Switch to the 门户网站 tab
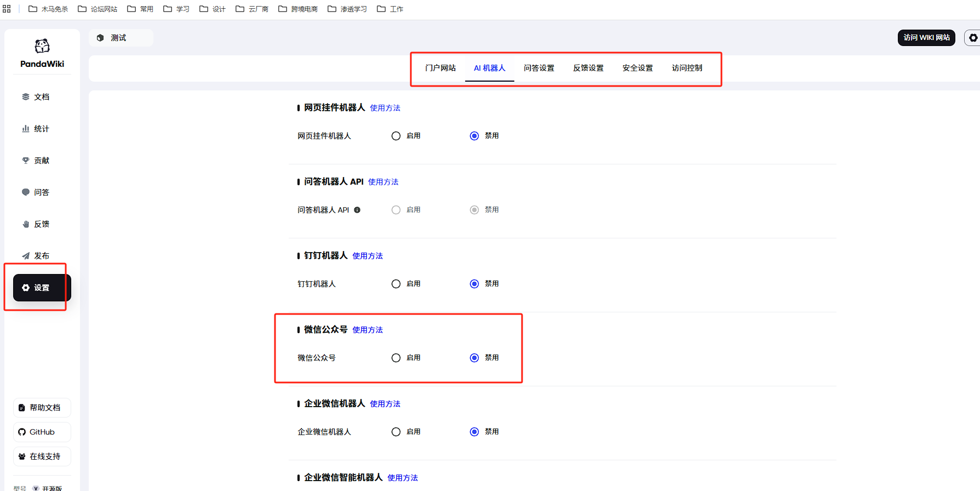 pos(440,68)
